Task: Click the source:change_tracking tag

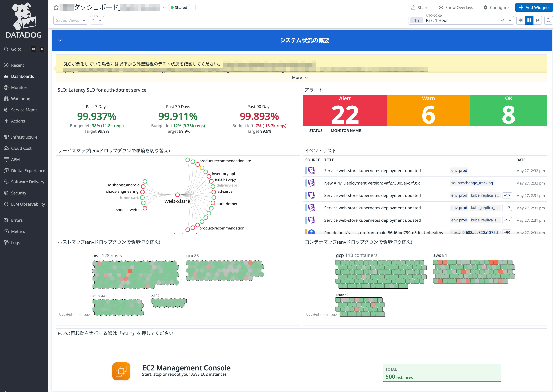Action: point(472,183)
